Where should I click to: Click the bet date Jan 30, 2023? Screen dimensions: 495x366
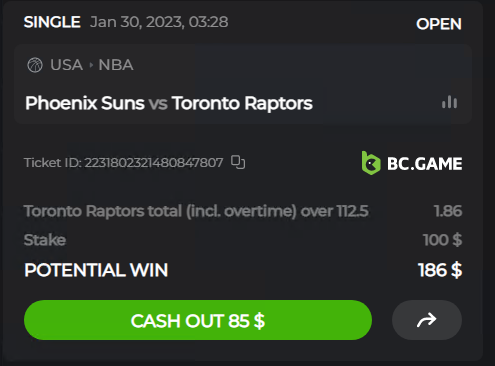(137, 22)
